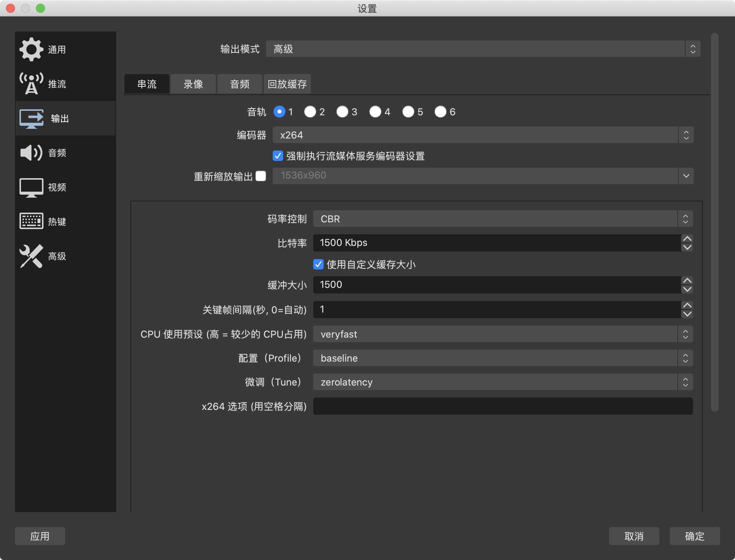This screenshot has height=560, width=735.
Task: Open the 高级 advanced tools icon
Action: [31, 256]
